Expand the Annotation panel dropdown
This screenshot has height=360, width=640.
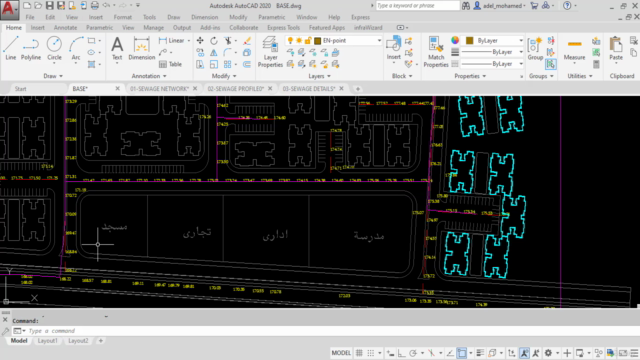coord(149,76)
